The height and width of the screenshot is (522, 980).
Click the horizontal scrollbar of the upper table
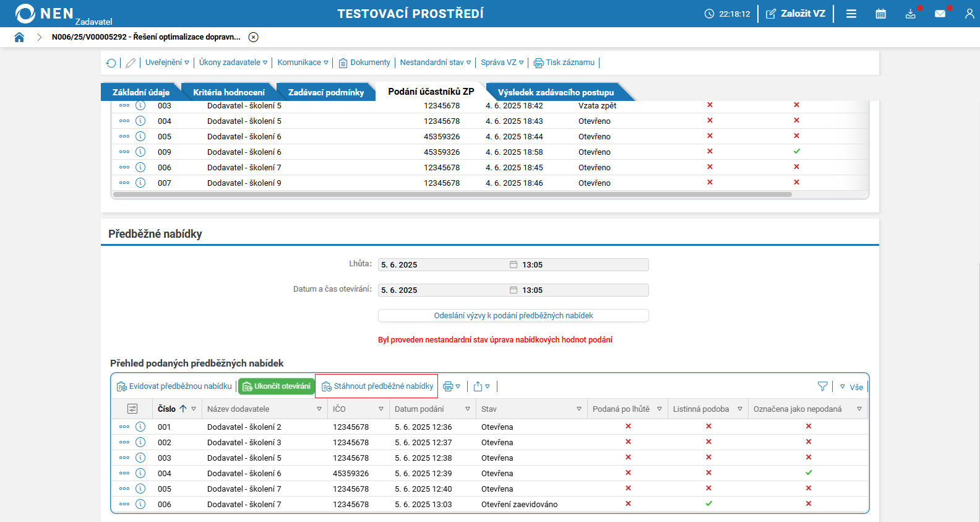point(452,194)
